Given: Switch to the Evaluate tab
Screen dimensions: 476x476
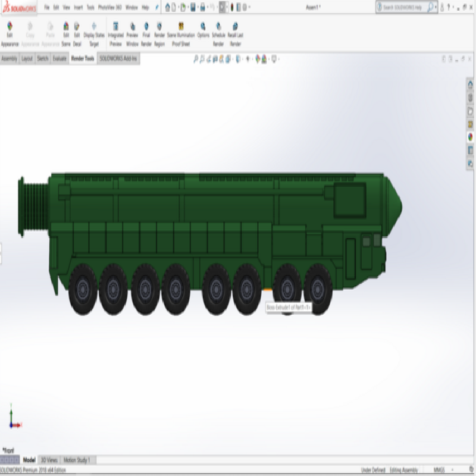Looking at the screenshot, I should [x=59, y=58].
